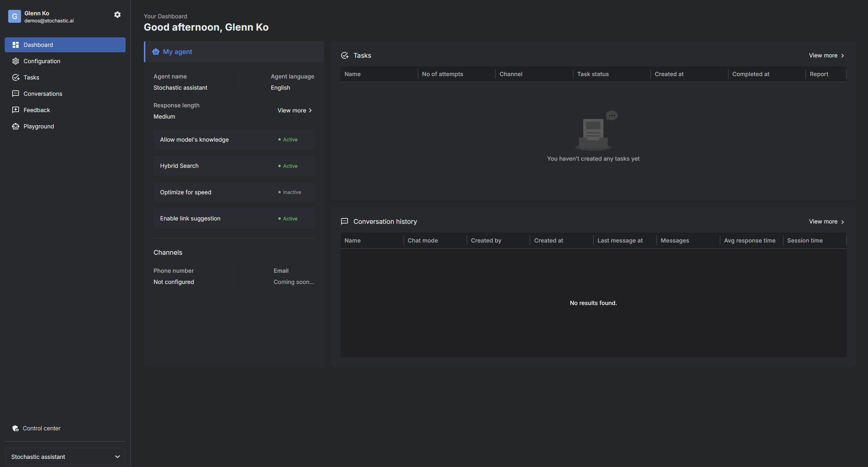
Task: Click View more for Tasks
Action: coord(826,55)
